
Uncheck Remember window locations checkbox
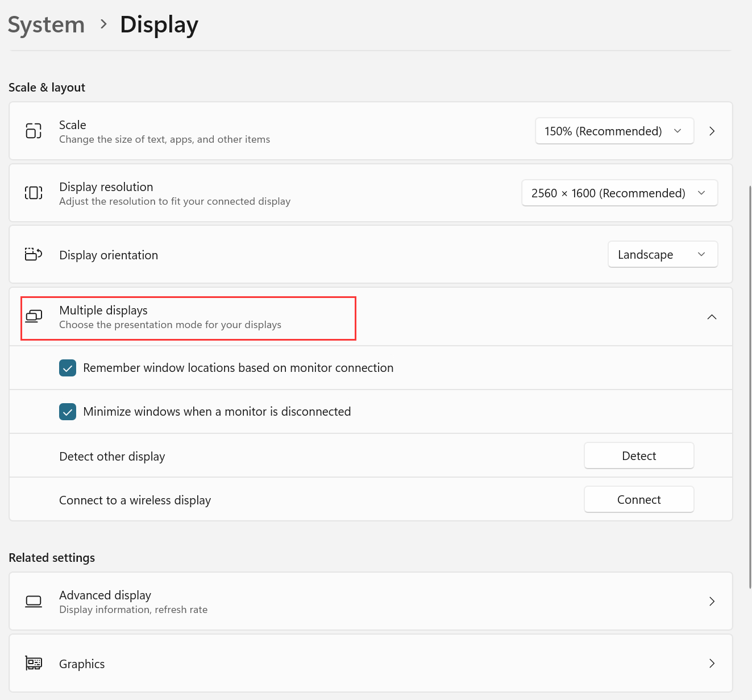tap(68, 368)
